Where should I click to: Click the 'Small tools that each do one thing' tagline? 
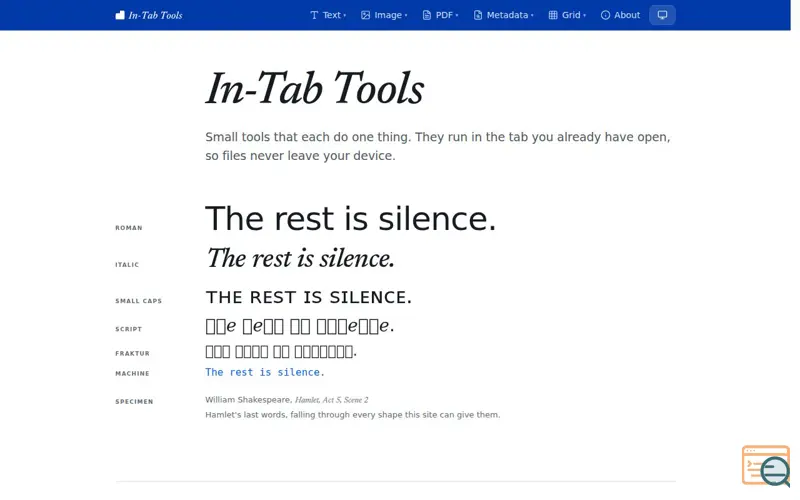click(x=438, y=146)
